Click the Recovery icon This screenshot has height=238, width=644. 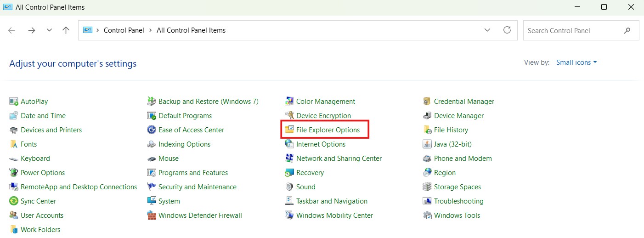(x=289, y=173)
